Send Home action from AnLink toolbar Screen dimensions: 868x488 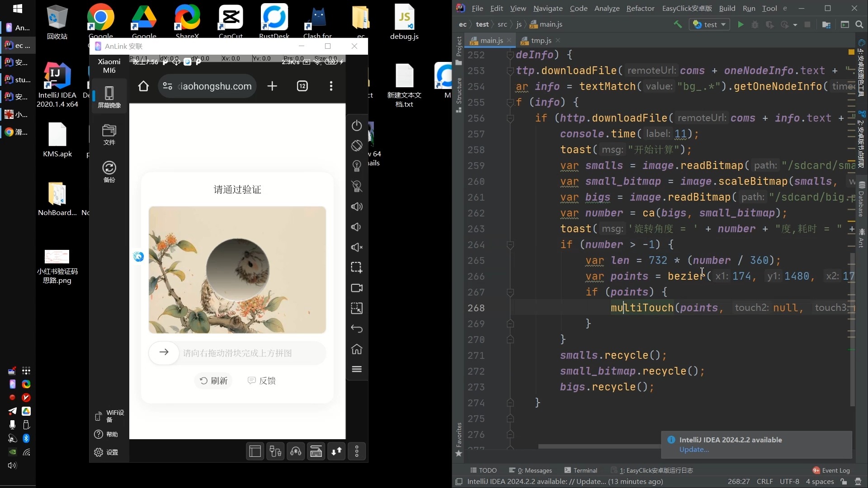coord(357,349)
